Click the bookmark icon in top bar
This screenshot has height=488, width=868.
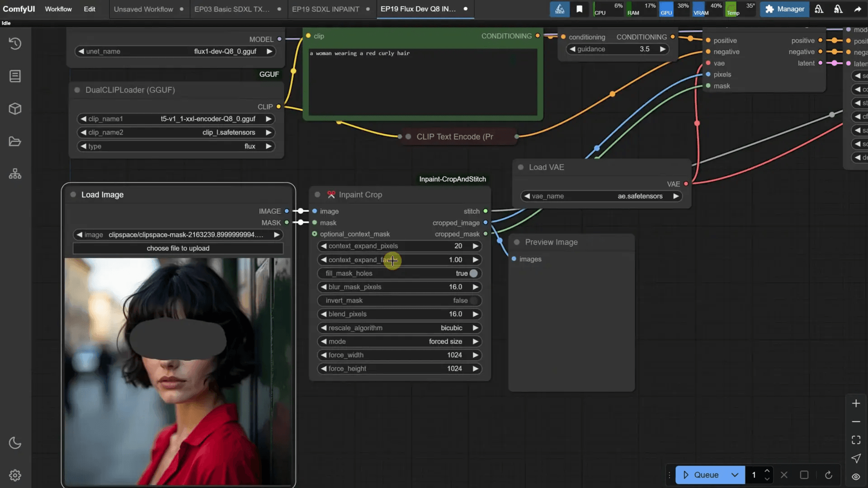pos(579,9)
